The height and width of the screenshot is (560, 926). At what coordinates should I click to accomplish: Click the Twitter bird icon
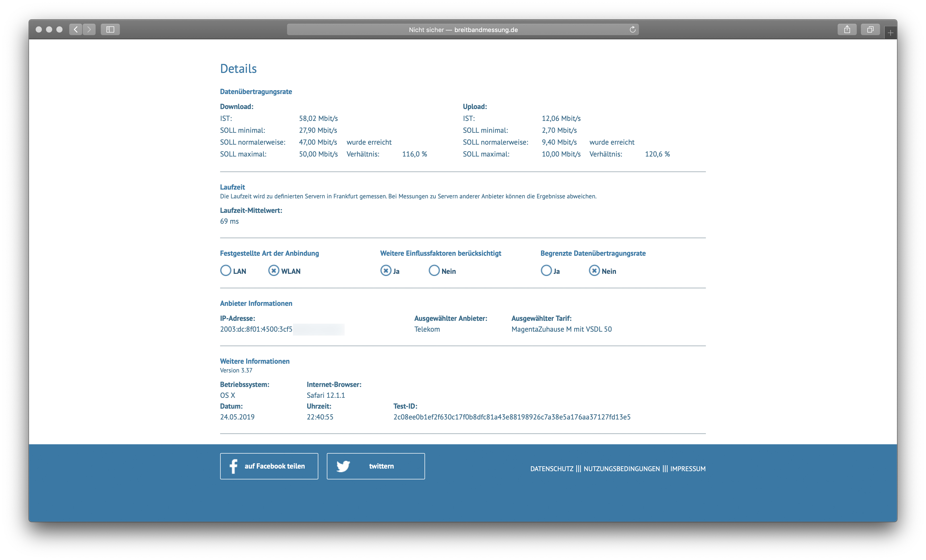click(343, 466)
